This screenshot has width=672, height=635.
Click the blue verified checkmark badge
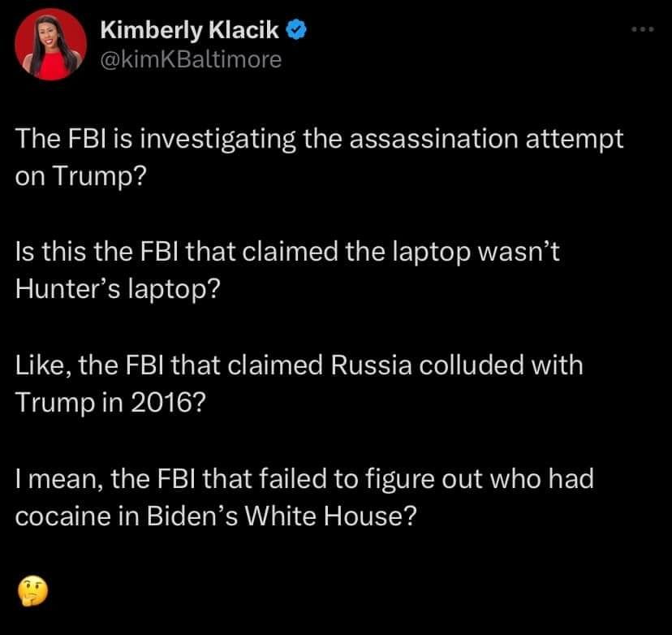pyautogui.click(x=297, y=31)
